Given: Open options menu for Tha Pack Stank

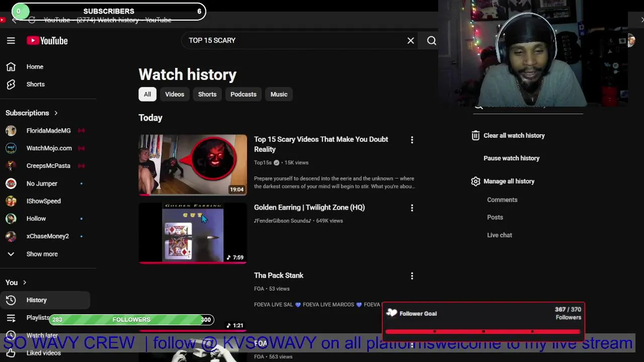Looking at the screenshot, I should pos(412,276).
